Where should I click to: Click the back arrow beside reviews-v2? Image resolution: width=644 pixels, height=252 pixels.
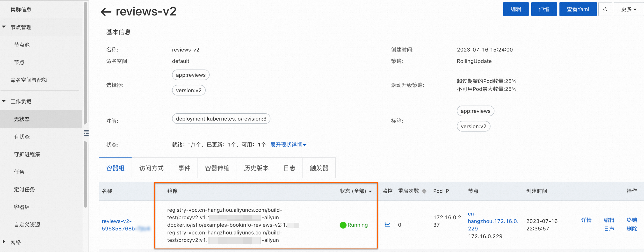coord(106,11)
